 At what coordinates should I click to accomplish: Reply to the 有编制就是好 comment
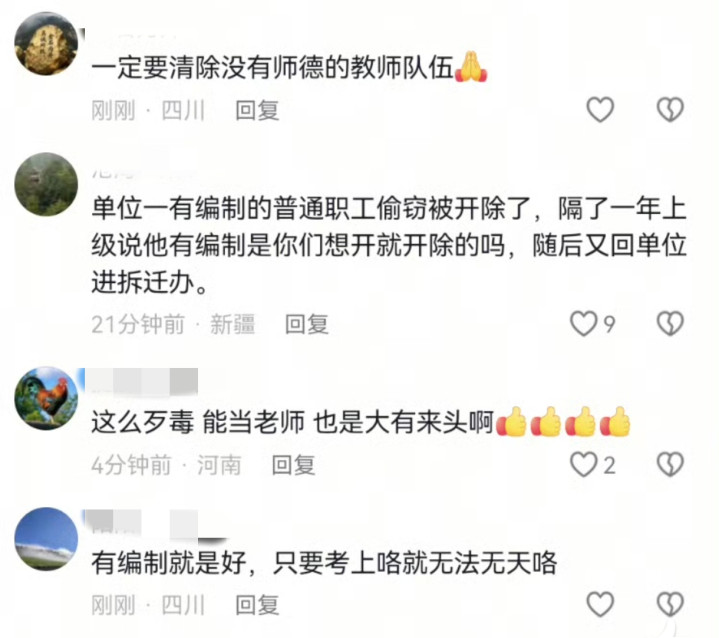pyautogui.click(x=257, y=605)
